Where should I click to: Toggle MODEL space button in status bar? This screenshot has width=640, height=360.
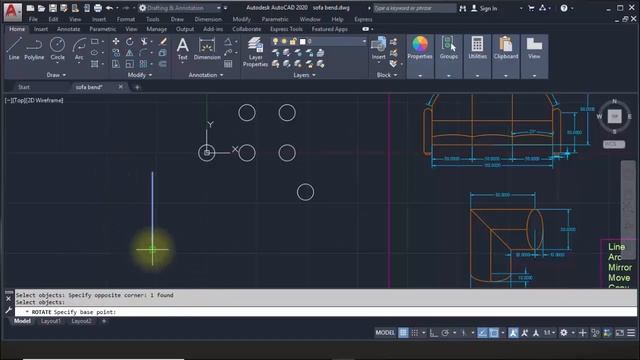pos(385,333)
